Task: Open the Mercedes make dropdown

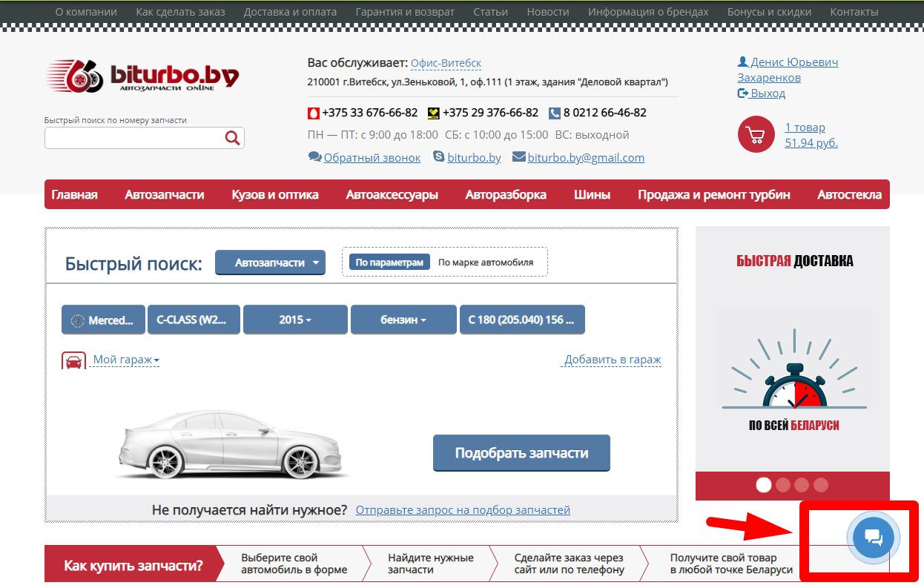Action: click(103, 320)
